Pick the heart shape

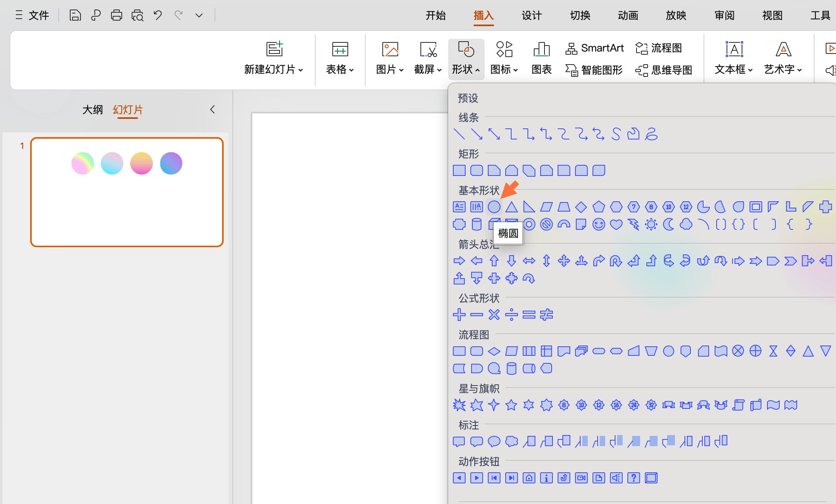tap(616, 225)
